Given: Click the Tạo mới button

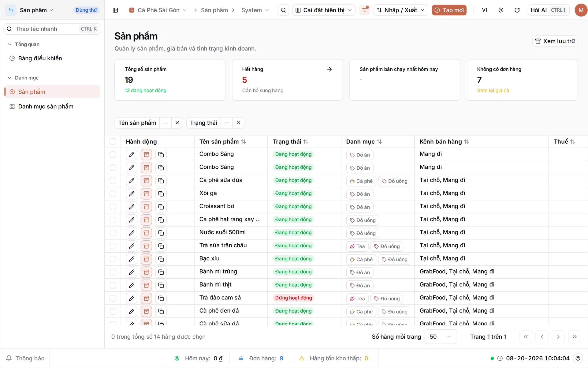Looking at the screenshot, I should 449,10.
